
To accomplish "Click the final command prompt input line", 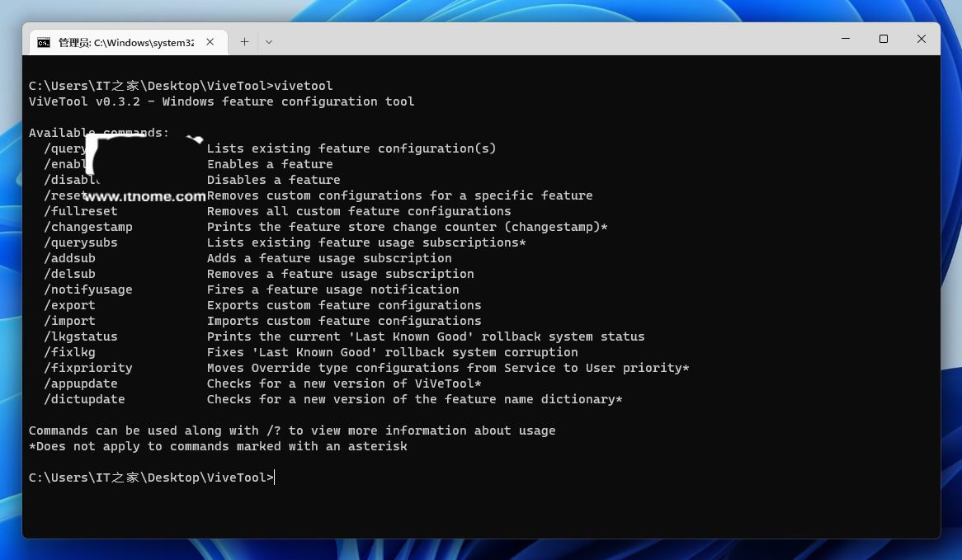I will tap(151, 478).
